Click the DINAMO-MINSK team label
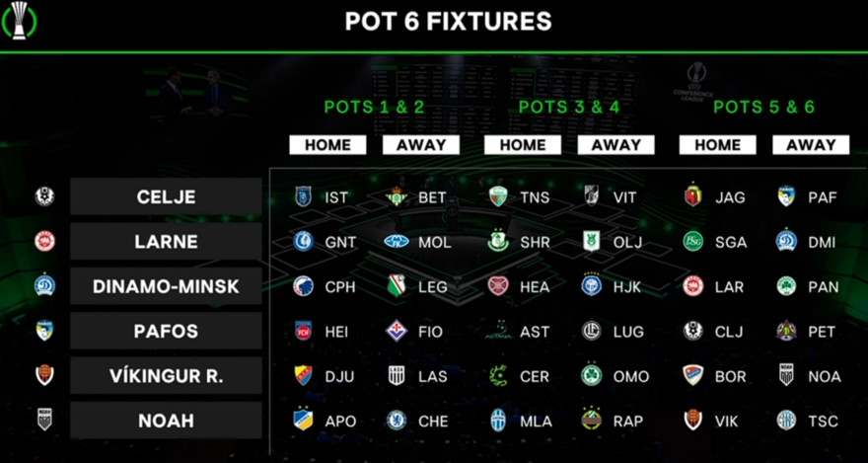 [166, 286]
